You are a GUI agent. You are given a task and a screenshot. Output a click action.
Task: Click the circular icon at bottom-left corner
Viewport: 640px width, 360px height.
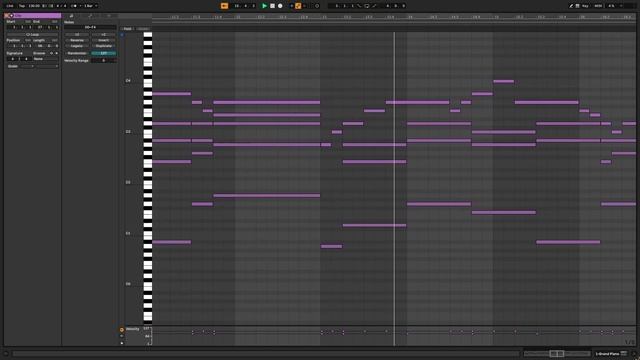(x=6, y=353)
